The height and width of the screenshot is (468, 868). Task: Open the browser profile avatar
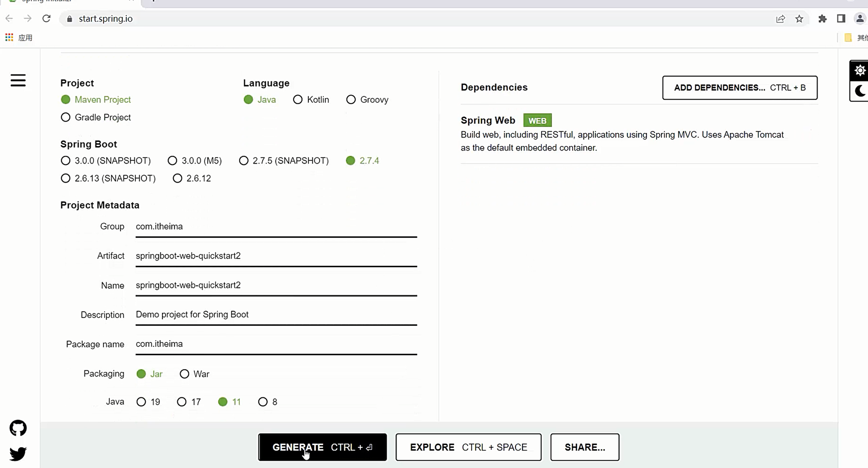click(860, 19)
